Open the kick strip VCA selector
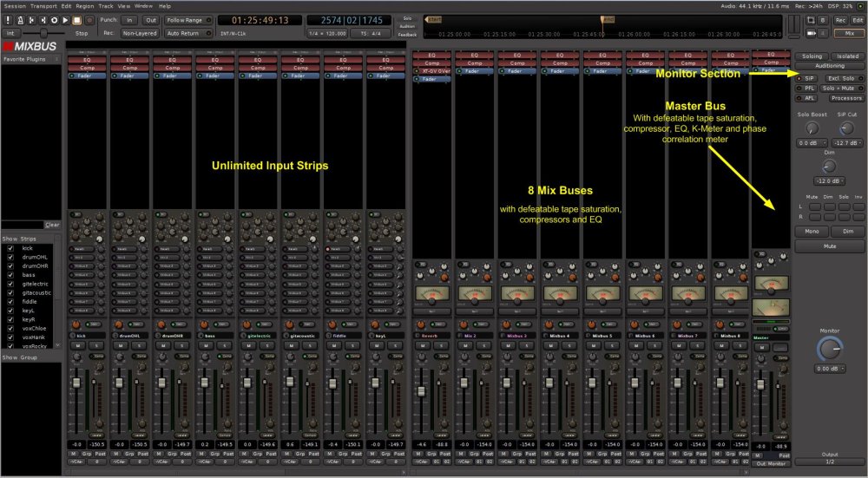 [x=78, y=462]
